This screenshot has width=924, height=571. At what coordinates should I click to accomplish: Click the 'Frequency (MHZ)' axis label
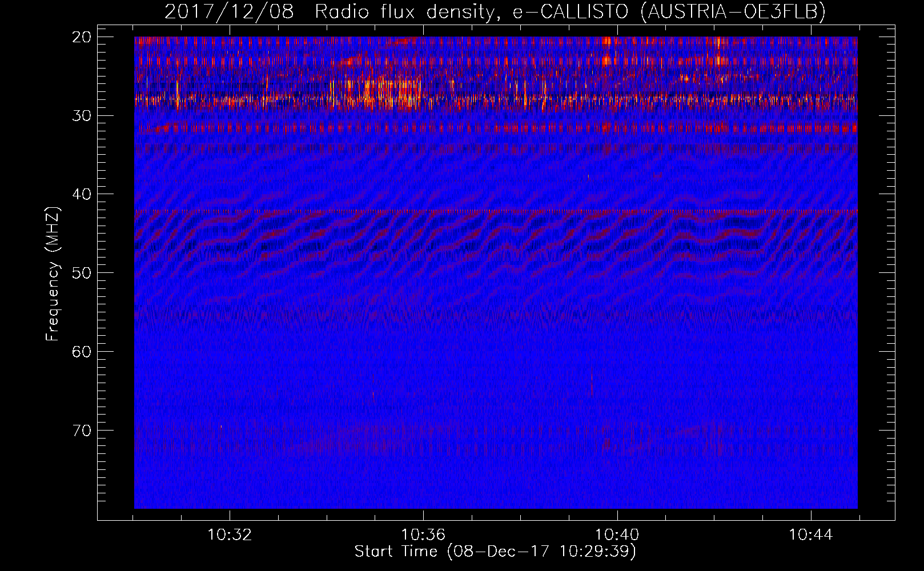(53, 274)
